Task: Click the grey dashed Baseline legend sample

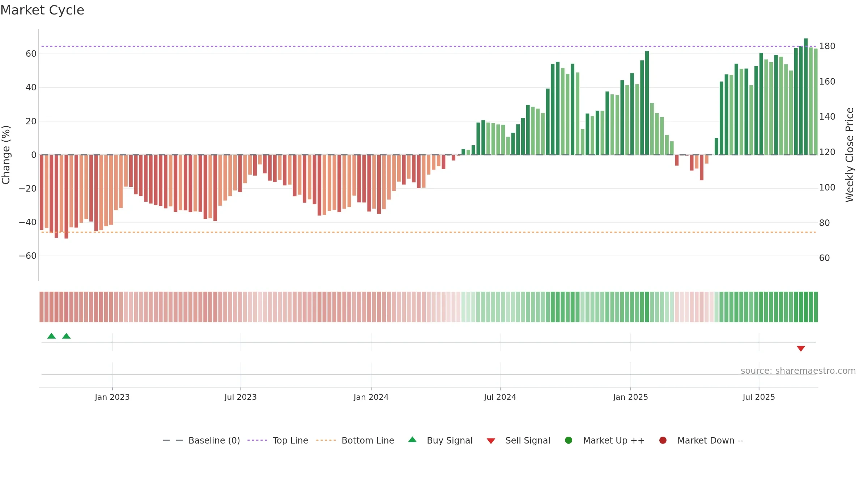Action: pyautogui.click(x=173, y=440)
